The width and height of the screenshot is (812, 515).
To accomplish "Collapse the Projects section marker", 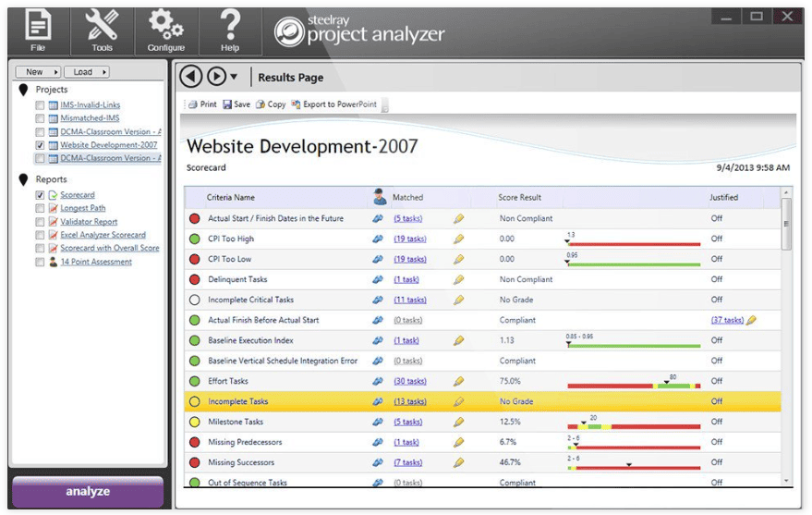I will 23,91.
